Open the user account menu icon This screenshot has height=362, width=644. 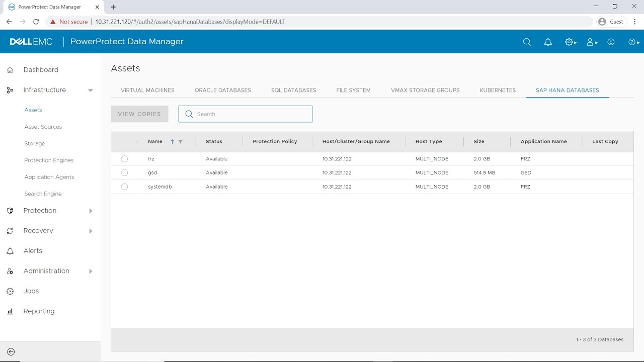pos(592,42)
